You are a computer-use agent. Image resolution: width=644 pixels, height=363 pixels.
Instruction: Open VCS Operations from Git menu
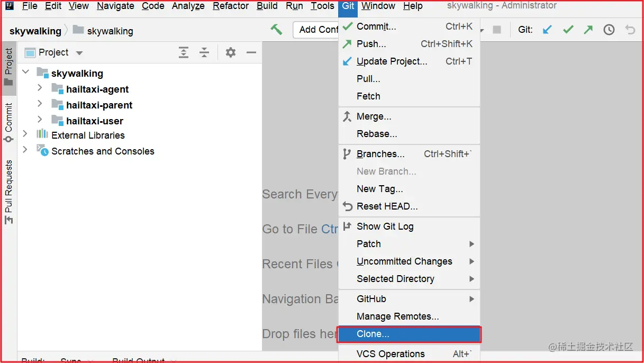[x=409, y=354]
